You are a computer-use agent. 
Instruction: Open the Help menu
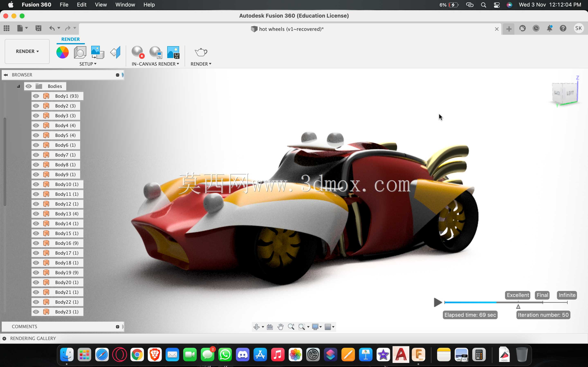click(149, 5)
